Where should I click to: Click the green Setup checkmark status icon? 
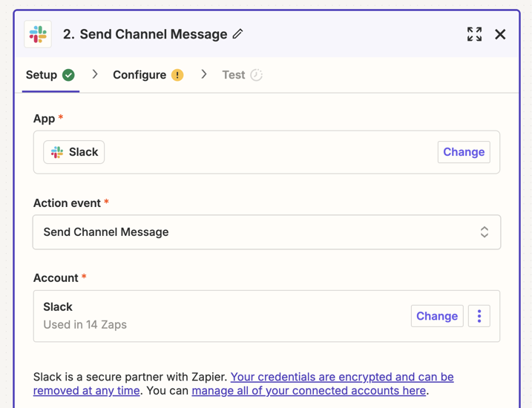pos(68,75)
